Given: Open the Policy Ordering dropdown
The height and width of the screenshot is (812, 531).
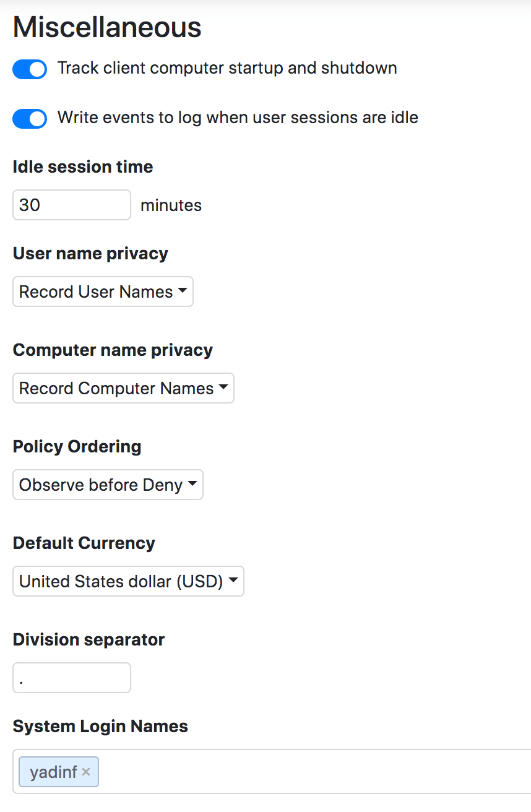Looking at the screenshot, I should [107, 485].
